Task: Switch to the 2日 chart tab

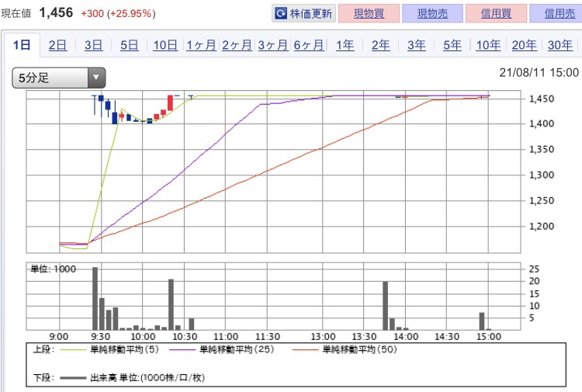Action: tap(57, 45)
